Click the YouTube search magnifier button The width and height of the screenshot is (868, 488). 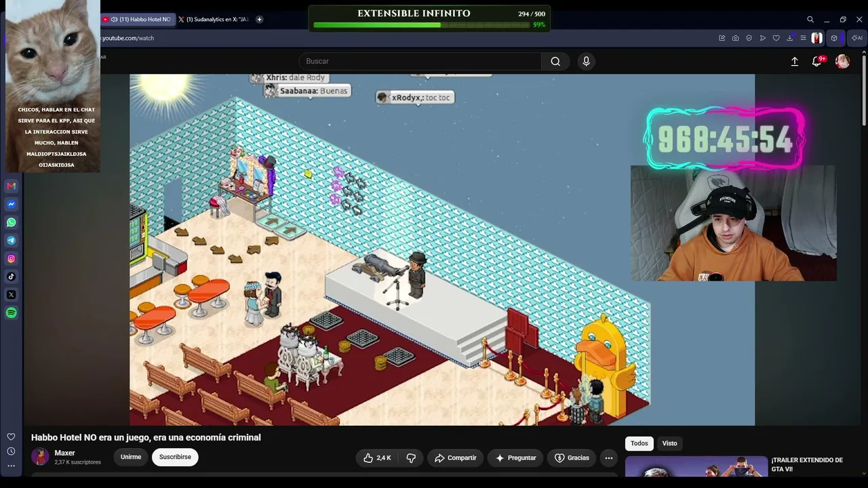point(555,62)
